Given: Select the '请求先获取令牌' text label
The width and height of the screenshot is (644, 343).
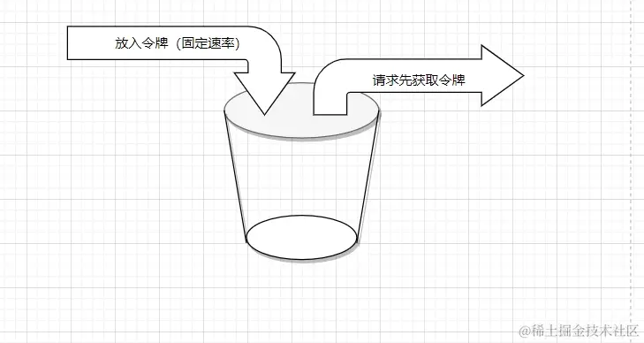Looking at the screenshot, I should tap(419, 80).
